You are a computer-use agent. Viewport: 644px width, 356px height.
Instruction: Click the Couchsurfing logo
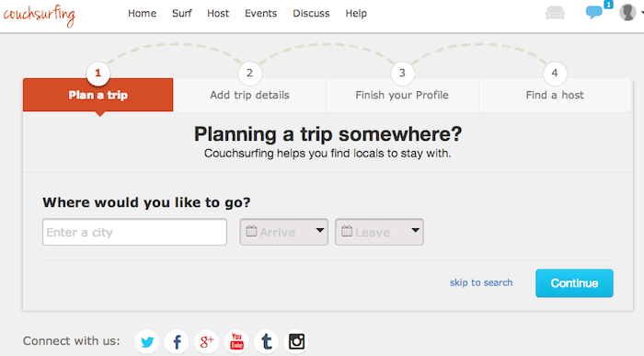pyautogui.click(x=40, y=16)
